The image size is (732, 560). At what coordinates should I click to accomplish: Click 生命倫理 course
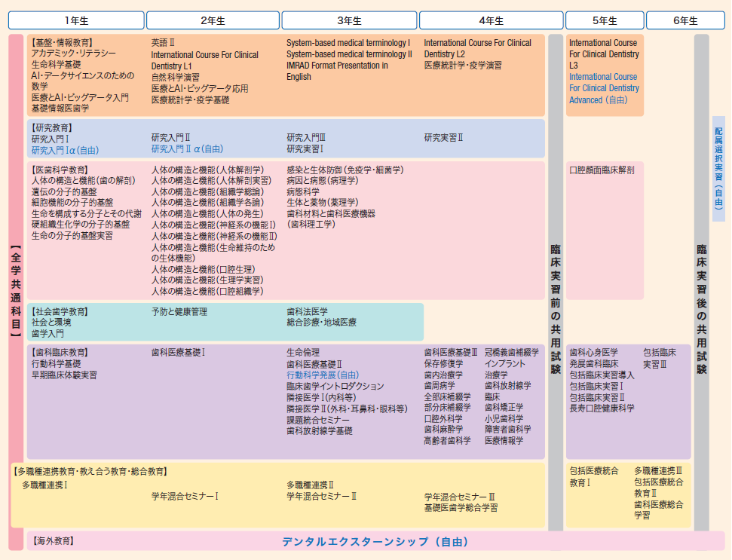[303, 352]
